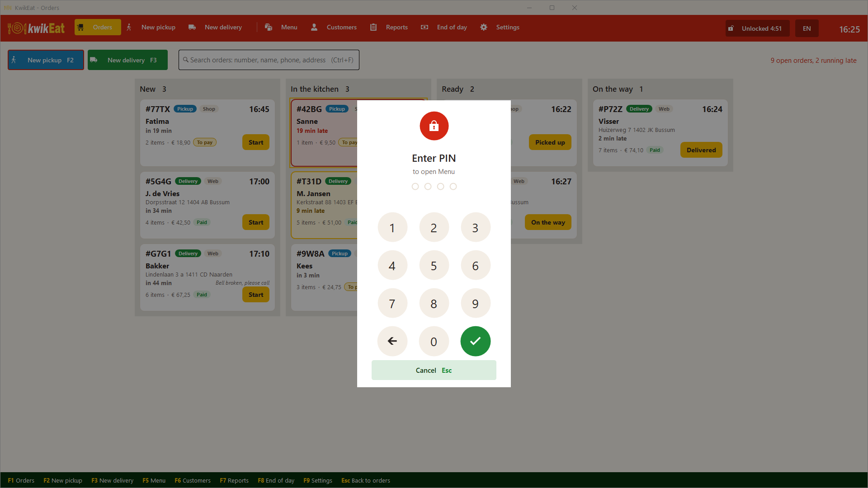Switch language with the EN button
Viewport: 868px width, 488px height.
807,28
